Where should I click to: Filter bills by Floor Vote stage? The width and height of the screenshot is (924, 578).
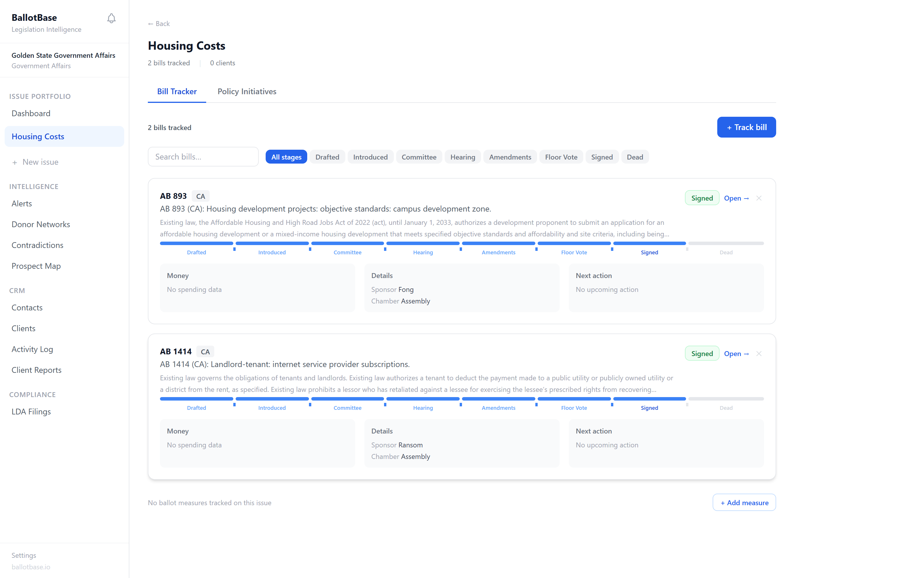click(x=561, y=157)
